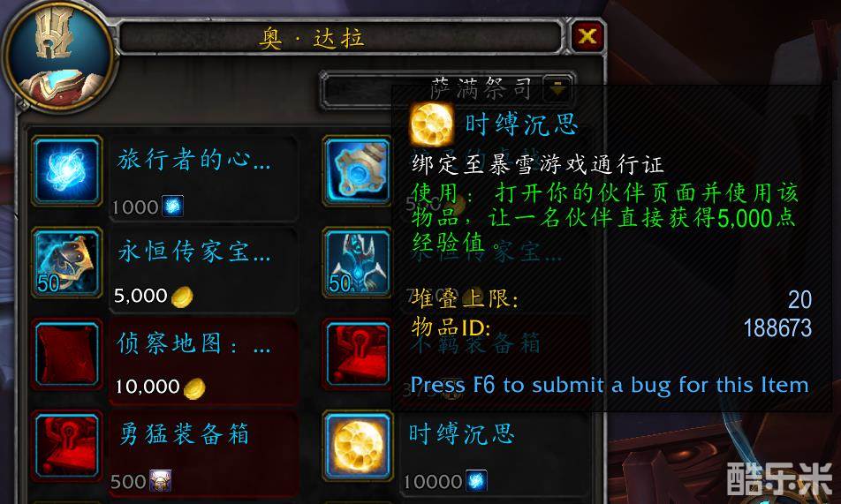Click the gold coin next to 10,000

[x=194, y=388]
